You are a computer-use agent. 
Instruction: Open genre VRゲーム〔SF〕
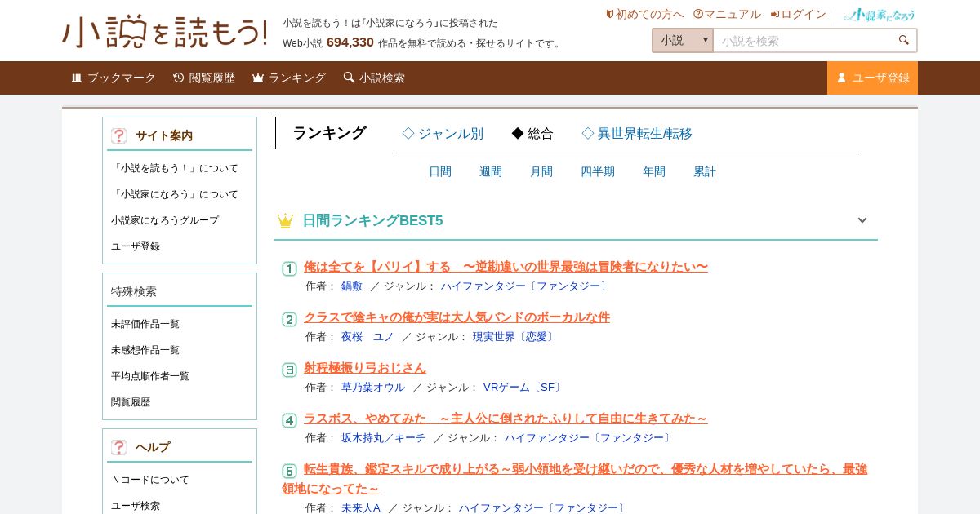coord(523,388)
